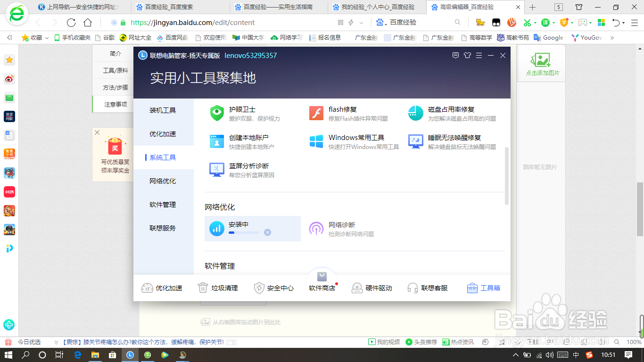The image size is (644, 362).
Task: Open a new browser tab with plus icon
Action: click(x=533, y=7)
